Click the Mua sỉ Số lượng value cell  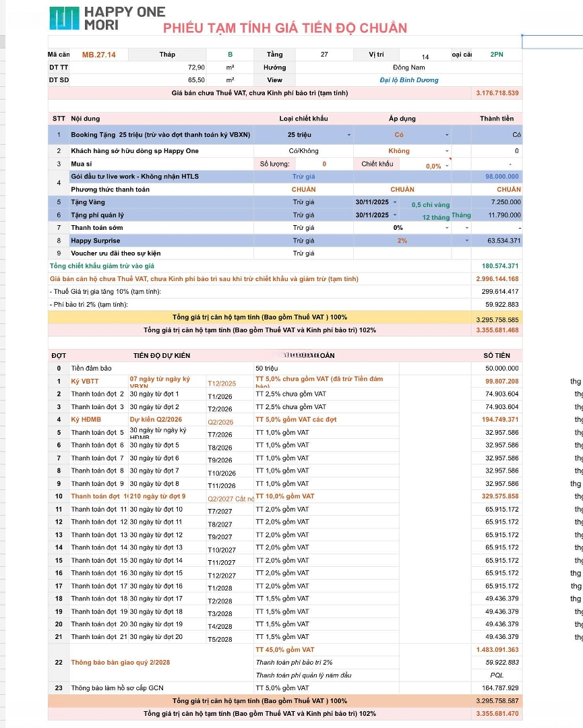coord(324,164)
